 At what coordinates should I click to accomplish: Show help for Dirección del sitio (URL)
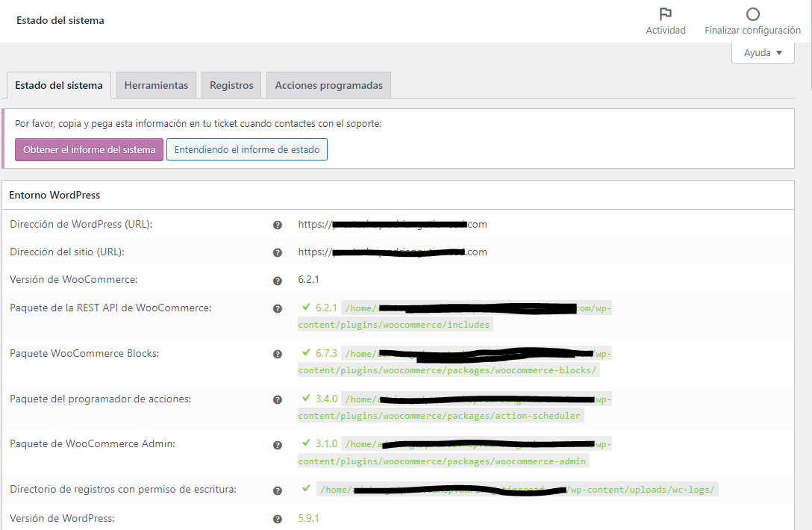(x=278, y=253)
